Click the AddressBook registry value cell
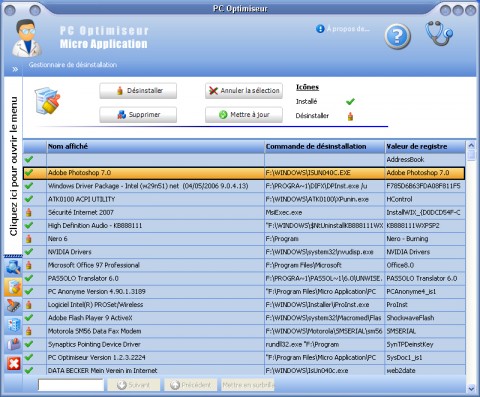 tap(425, 159)
